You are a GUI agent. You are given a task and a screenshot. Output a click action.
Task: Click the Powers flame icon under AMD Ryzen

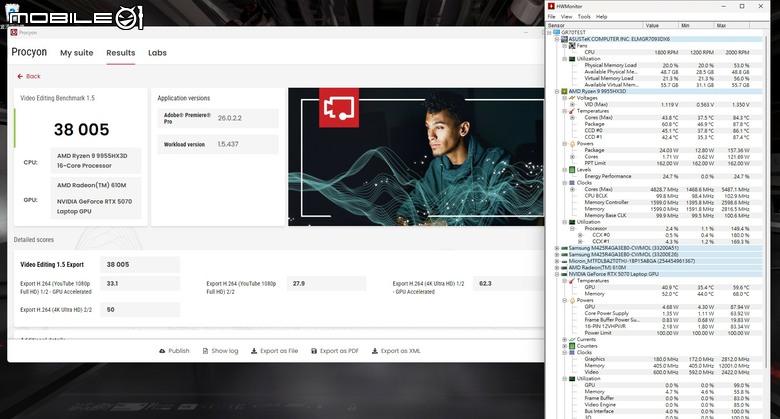572,144
